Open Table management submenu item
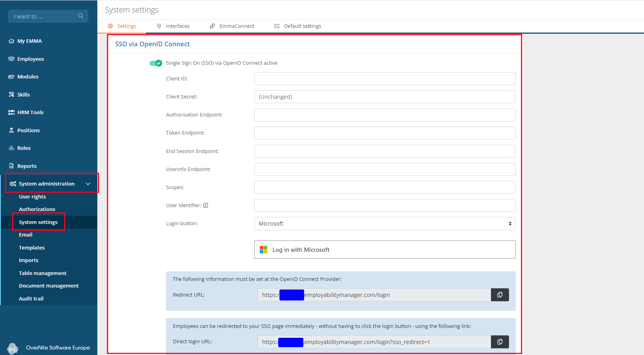 43,273
